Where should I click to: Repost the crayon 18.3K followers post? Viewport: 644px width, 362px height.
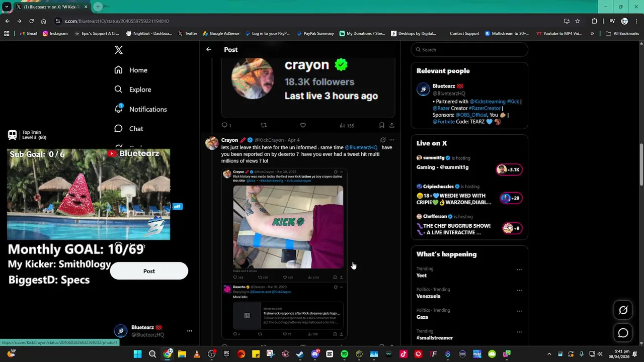point(264,125)
